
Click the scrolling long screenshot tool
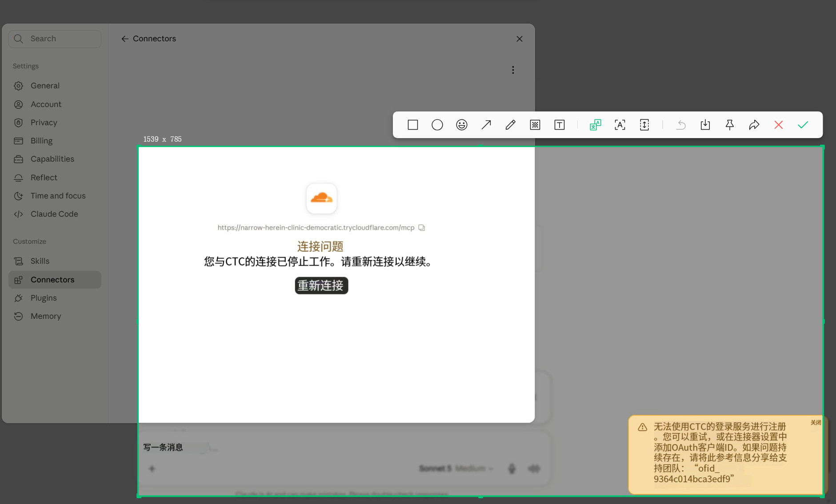(644, 125)
